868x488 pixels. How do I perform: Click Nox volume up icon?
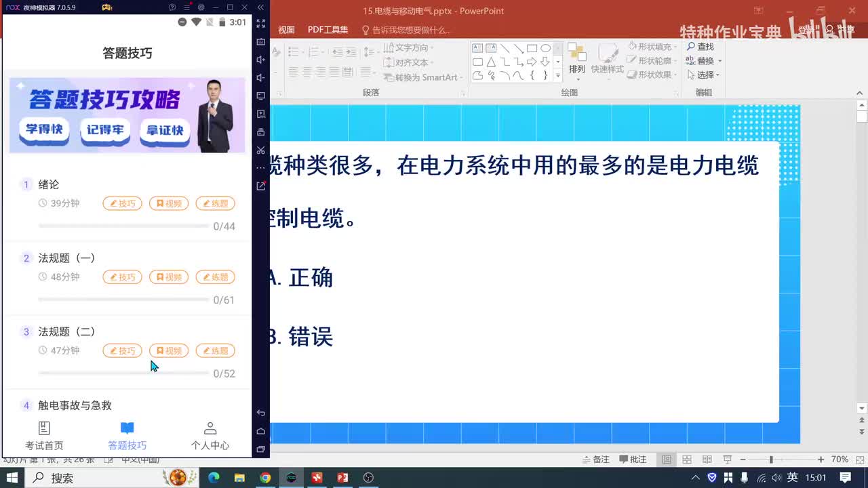tap(261, 60)
